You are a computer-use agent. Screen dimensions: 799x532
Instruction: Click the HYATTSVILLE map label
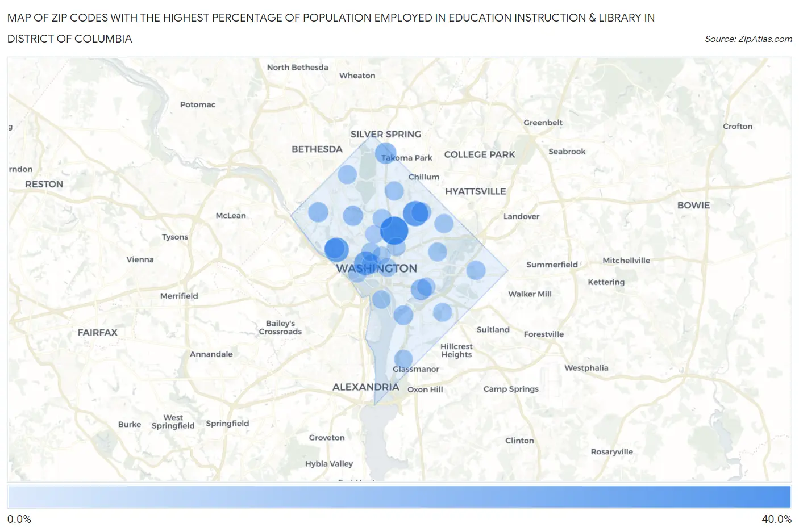tap(476, 191)
